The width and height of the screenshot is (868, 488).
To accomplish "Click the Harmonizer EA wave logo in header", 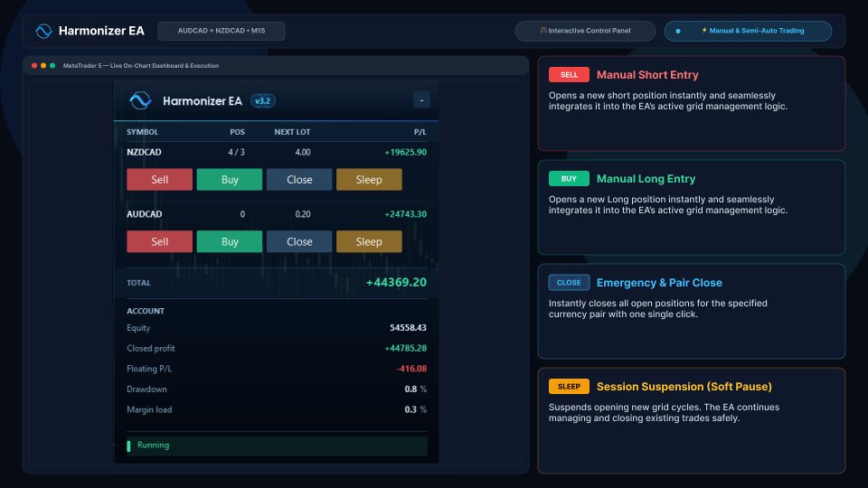I will (x=43, y=31).
